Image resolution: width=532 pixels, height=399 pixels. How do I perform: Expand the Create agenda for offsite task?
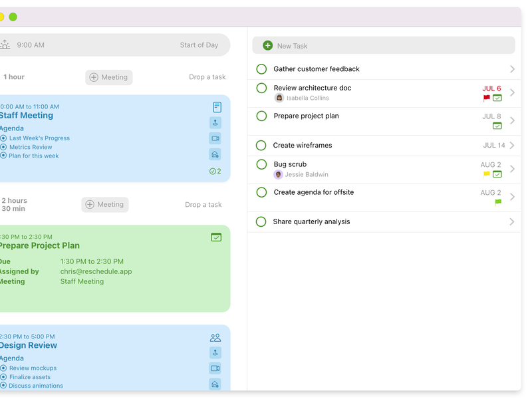click(x=512, y=197)
